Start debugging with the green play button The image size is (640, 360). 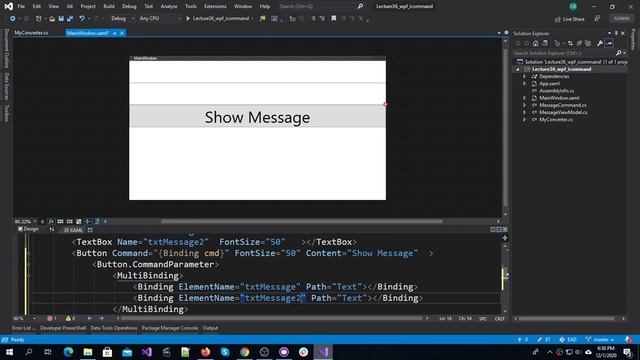(x=188, y=18)
